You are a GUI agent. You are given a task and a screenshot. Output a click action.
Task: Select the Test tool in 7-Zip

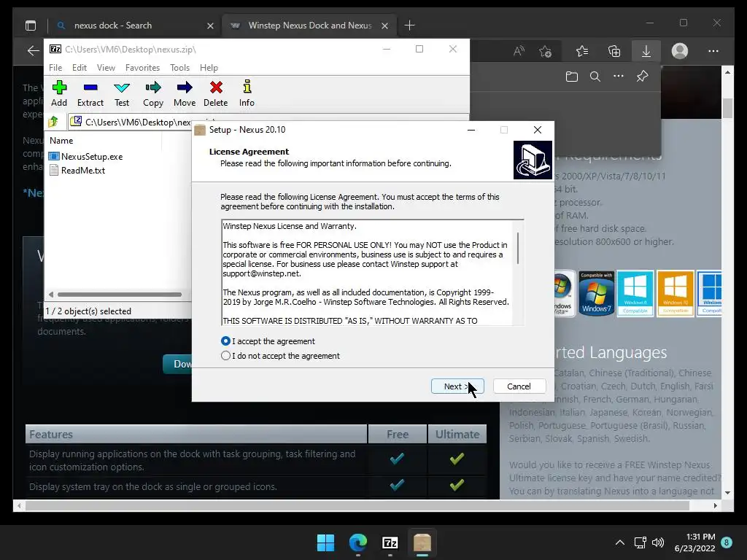(122, 93)
